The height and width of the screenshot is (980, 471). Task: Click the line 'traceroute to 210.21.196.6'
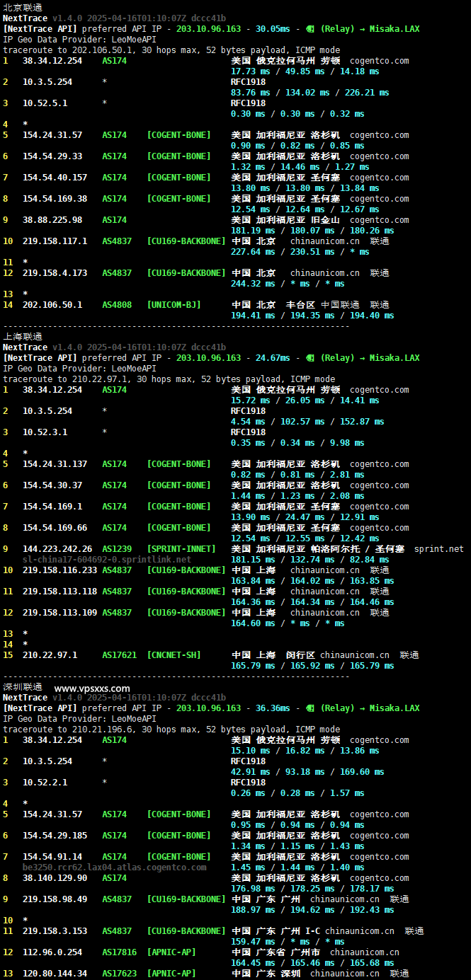171,730
